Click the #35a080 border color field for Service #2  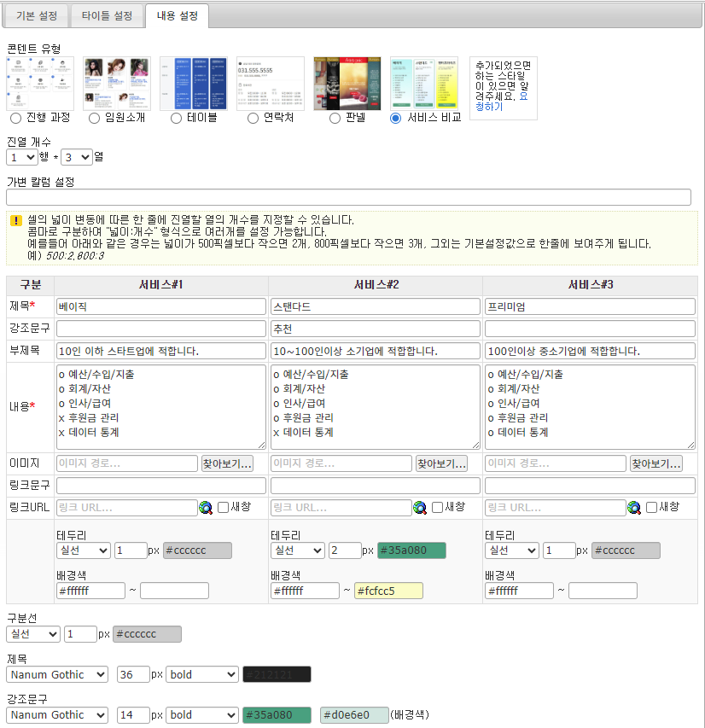[x=411, y=550]
